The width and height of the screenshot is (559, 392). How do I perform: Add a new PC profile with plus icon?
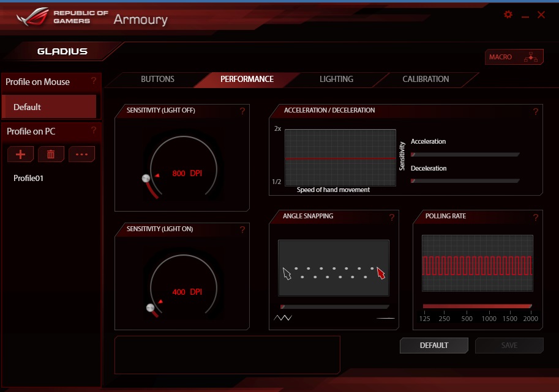tap(20, 154)
